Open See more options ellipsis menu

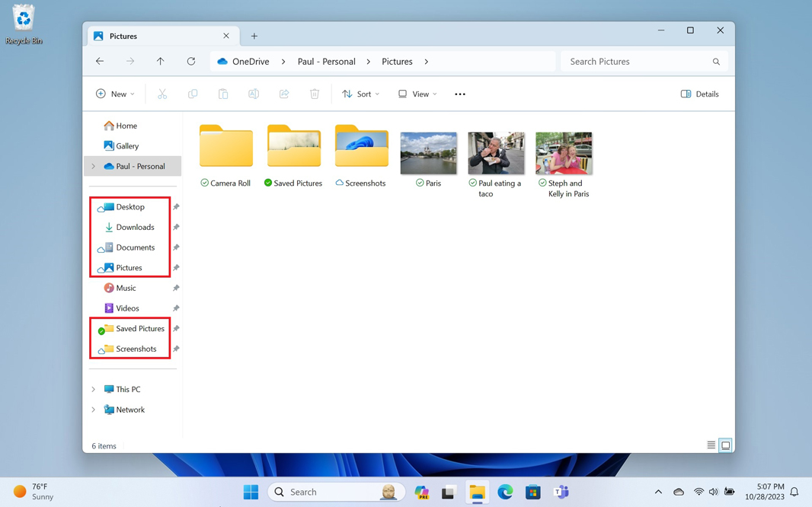[460, 94]
